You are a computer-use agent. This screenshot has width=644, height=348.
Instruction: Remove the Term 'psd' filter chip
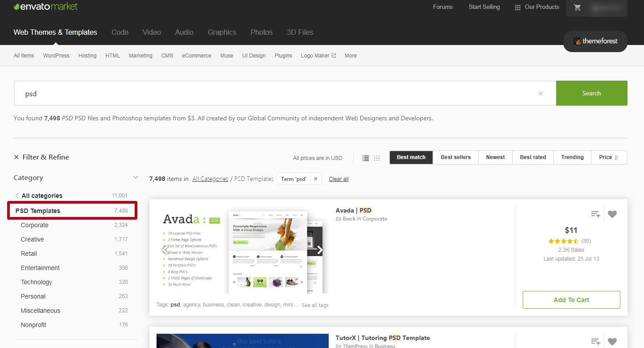[316, 179]
